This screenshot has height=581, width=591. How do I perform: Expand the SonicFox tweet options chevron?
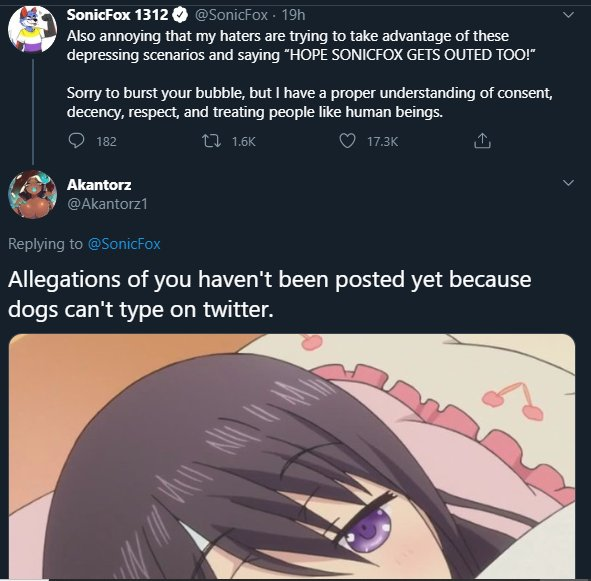pyautogui.click(x=568, y=15)
